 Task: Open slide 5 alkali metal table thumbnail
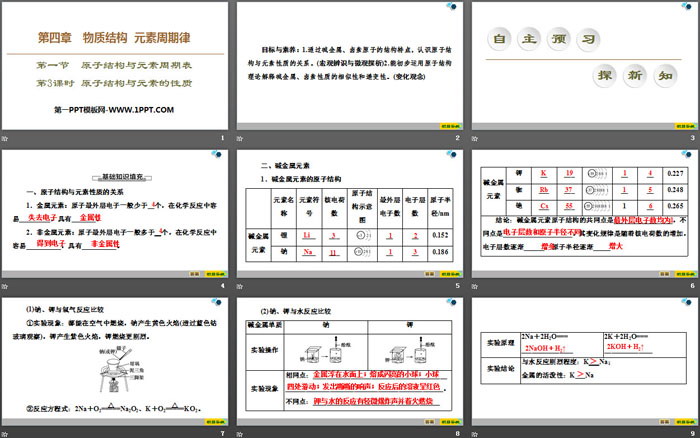pos(348,211)
